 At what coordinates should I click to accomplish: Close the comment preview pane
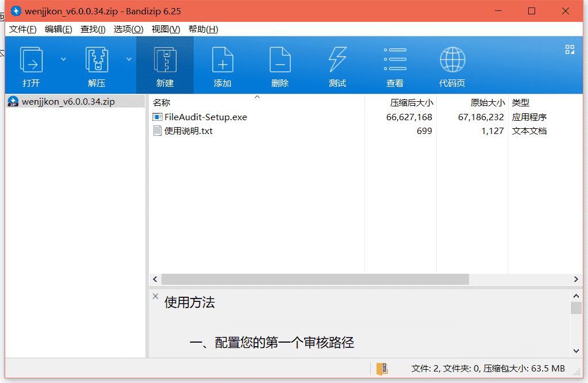pyautogui.click(x=156, y=296)
